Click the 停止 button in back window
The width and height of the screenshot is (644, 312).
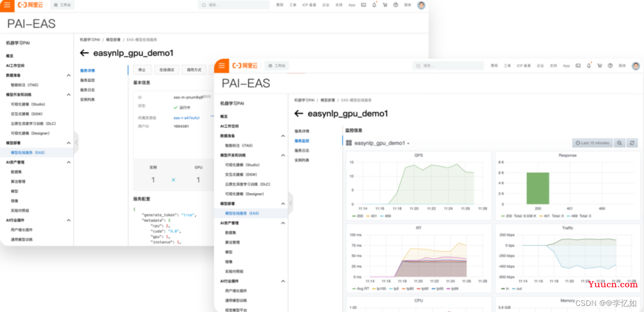pyautogui.click(x=142, y=70)
